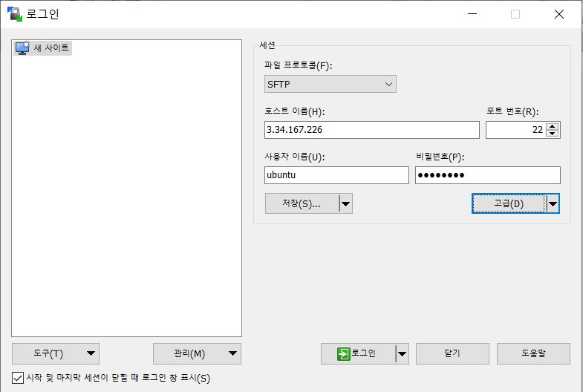Minimize the 로그인 window

(x=472, y=14)
